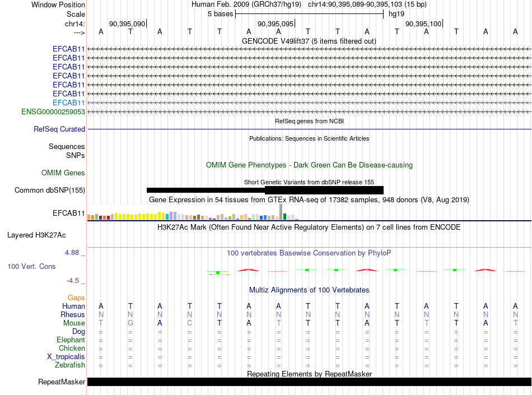Click the thin left dbSNP variant bar
Screen dimensions: 532x395
point(206,190)
